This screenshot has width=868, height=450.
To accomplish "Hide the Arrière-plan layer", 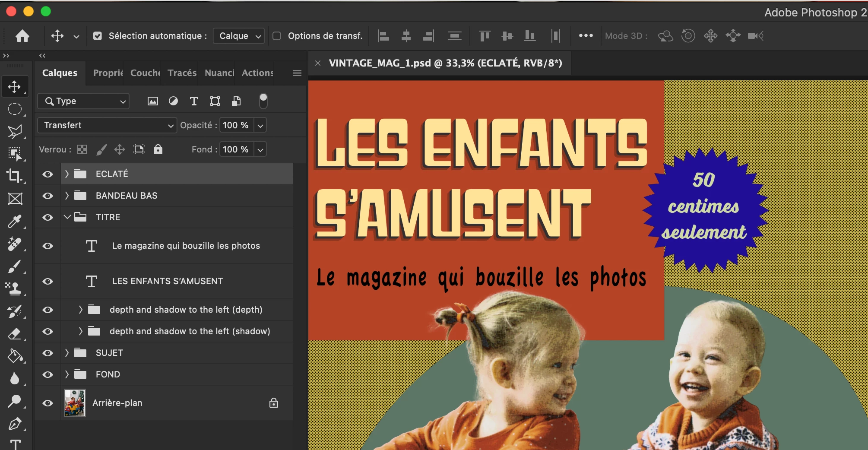I will pos(48,403).
